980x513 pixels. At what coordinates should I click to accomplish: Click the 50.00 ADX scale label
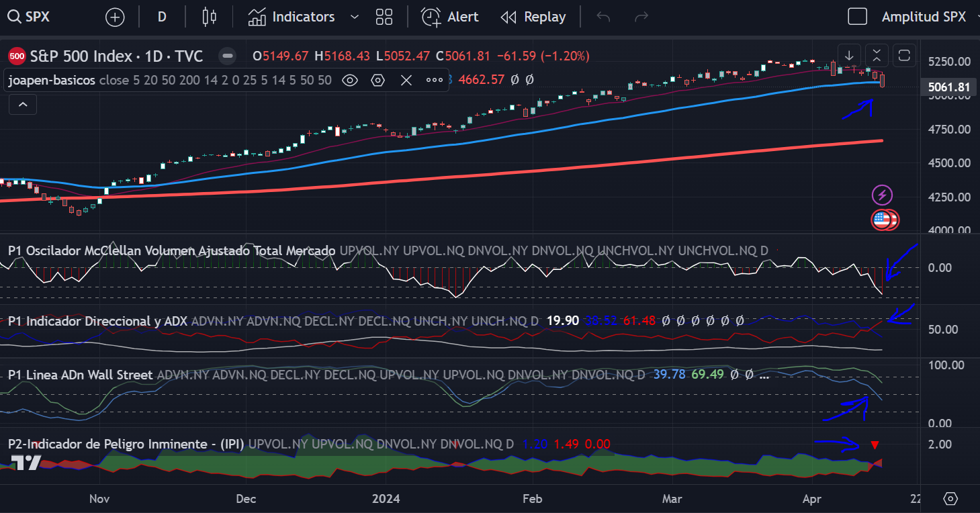point(942,329)
